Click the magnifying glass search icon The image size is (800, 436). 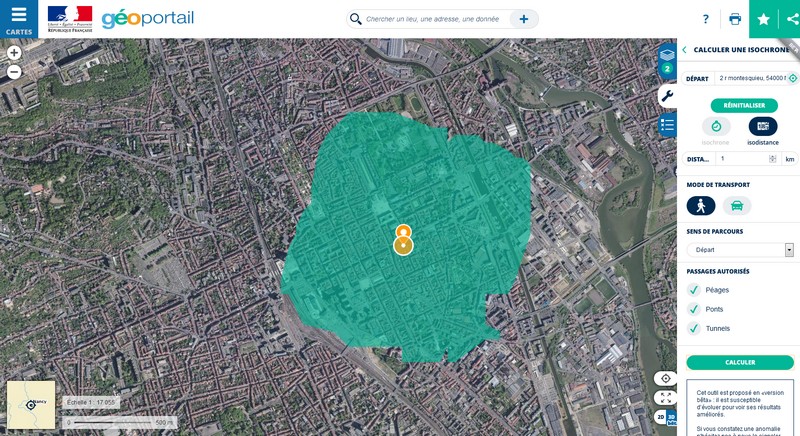click(x=356, y=19)
